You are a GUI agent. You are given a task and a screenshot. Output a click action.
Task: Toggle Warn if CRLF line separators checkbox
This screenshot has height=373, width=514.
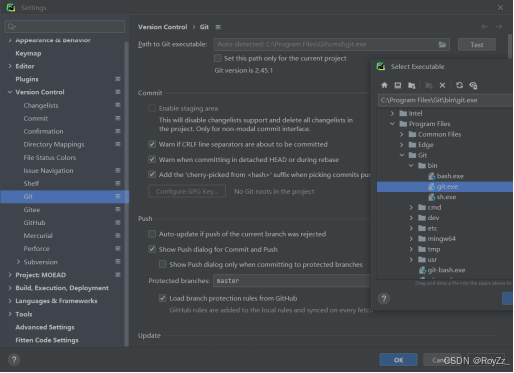152,144
